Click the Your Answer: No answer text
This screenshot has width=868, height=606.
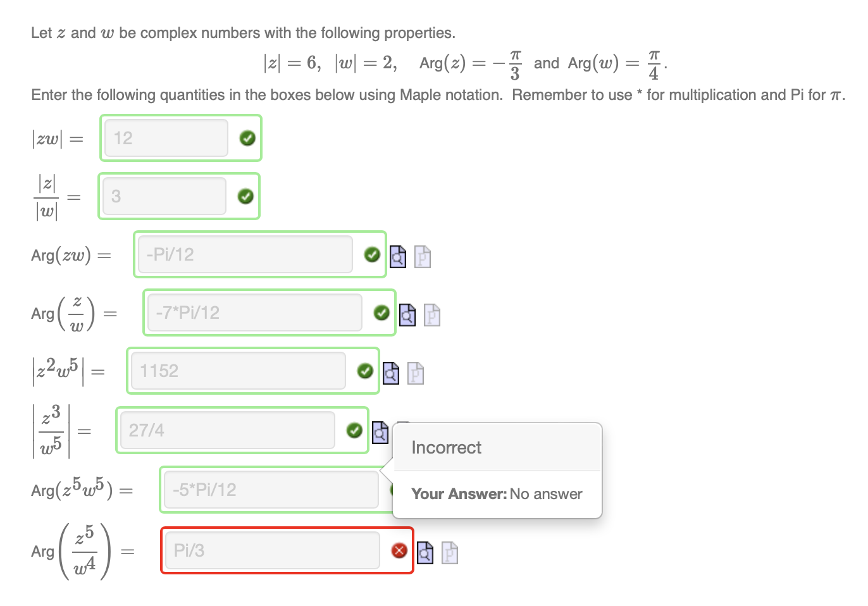pos(496,494)
